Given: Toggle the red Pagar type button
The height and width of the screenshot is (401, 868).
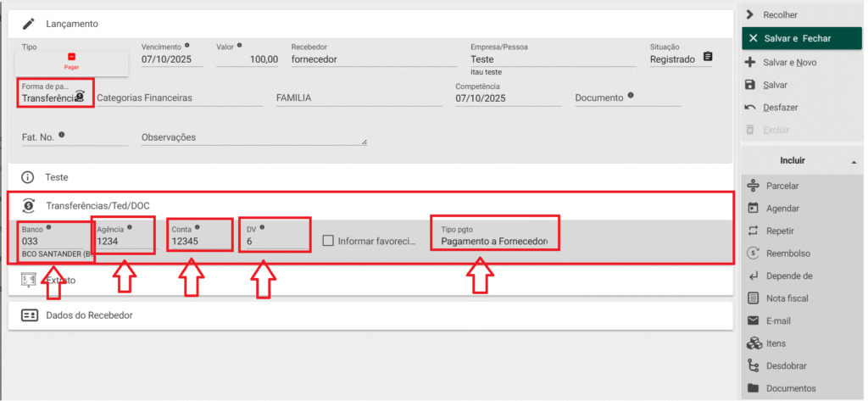Looking at the screenshot, I should [x=72, y=61].
